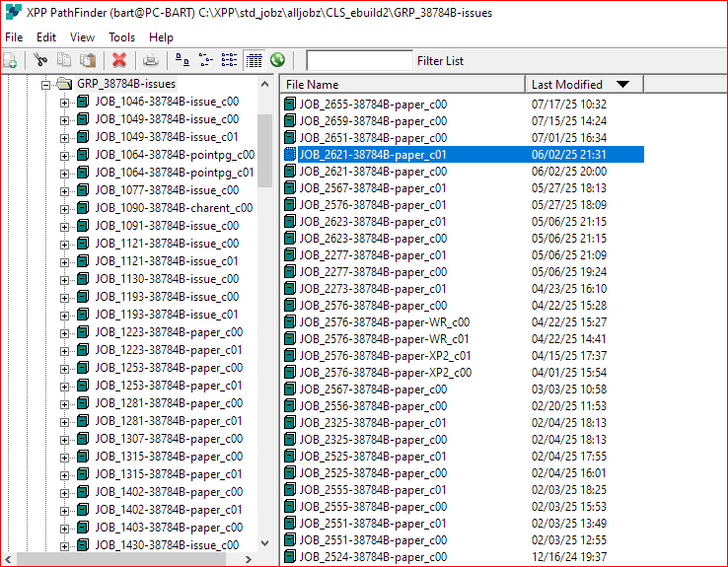Image resolution: width=728 pixels, height=567 pixels.
Task: Switch to large icons view
Action: 182,60
